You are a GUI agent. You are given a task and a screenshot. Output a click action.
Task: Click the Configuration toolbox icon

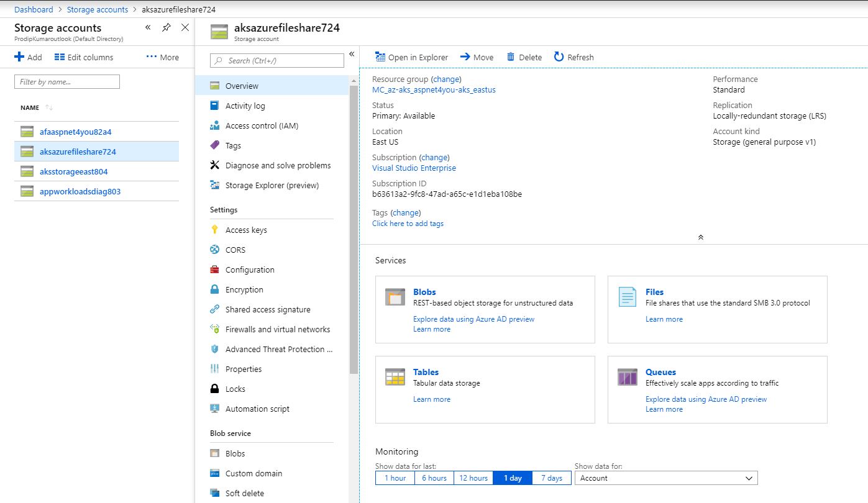click(x=214, y=270)
